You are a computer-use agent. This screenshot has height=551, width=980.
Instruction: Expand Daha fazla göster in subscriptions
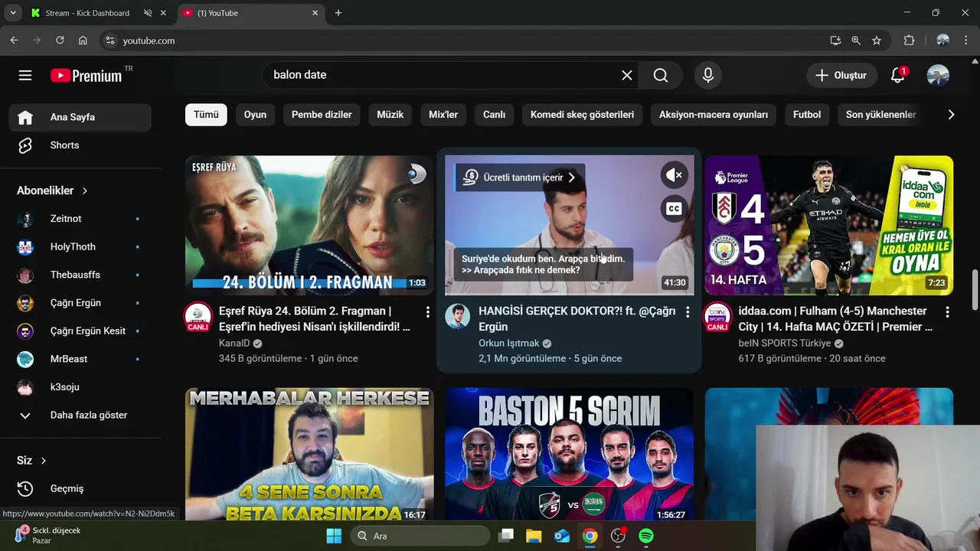(x=80, y=415)
